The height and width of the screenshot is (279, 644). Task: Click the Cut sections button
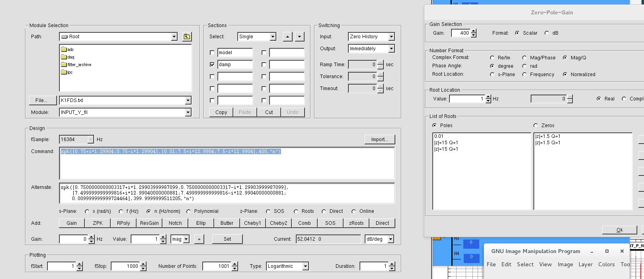(269, 112)
